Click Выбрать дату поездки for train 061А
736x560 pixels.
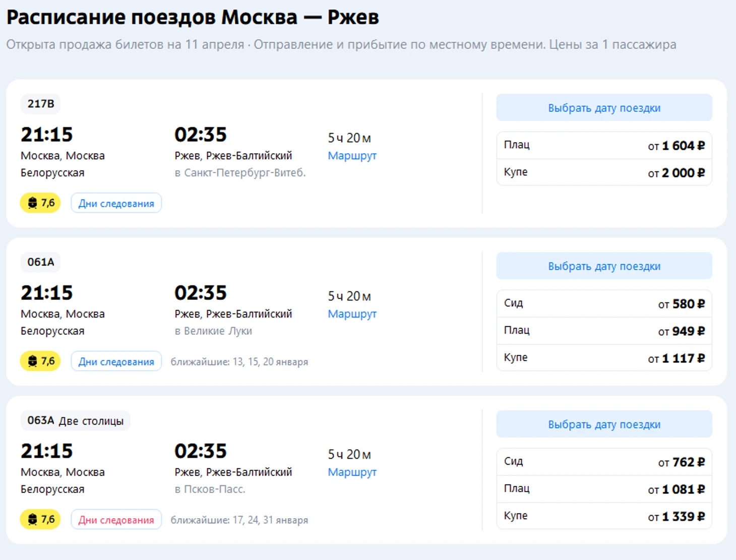(604, 266)
